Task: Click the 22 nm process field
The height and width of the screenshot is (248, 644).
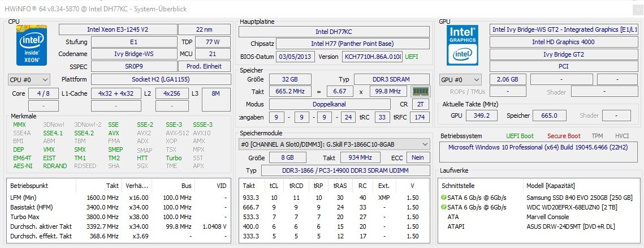Action: tap(204, 29)
